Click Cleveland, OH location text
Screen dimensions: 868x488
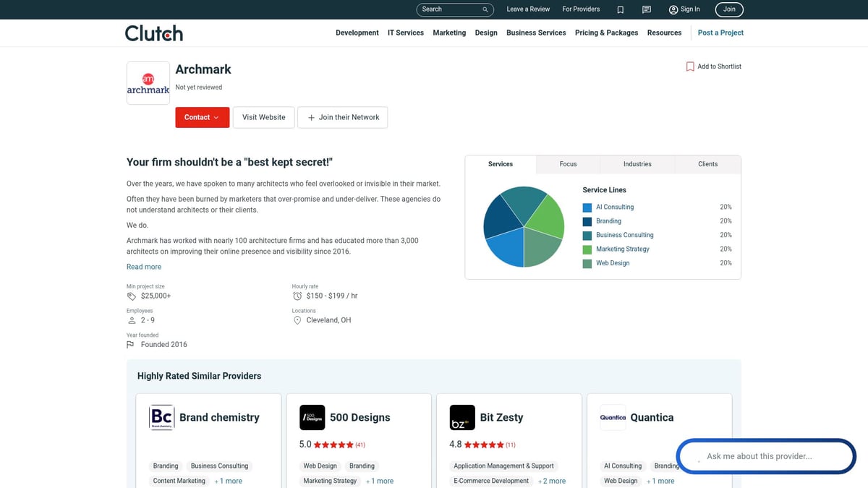pyautogui.click(x=328, y=320)
